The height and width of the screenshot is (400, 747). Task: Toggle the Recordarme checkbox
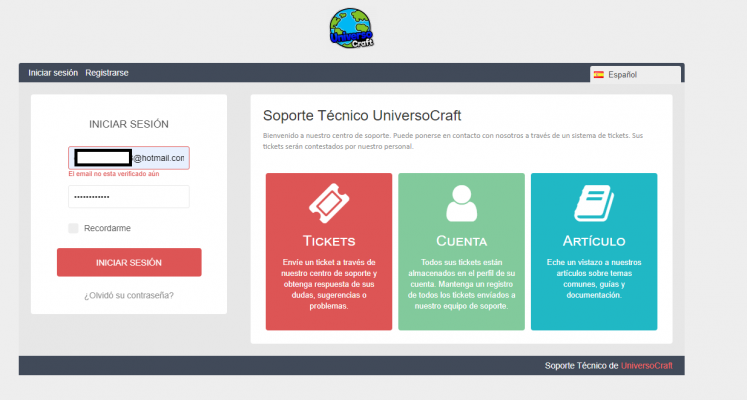73,228
